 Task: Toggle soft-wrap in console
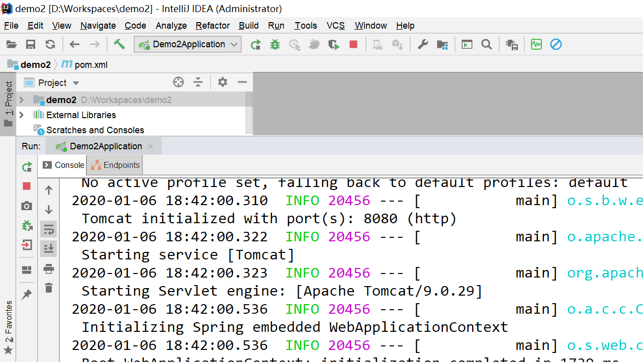point(49,230)
